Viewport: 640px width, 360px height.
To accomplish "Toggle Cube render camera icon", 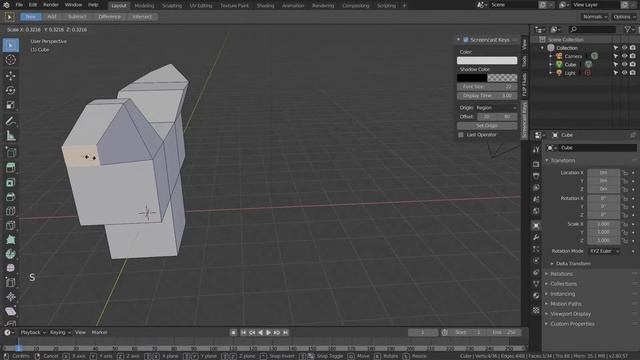I will (x=633, y=64).
